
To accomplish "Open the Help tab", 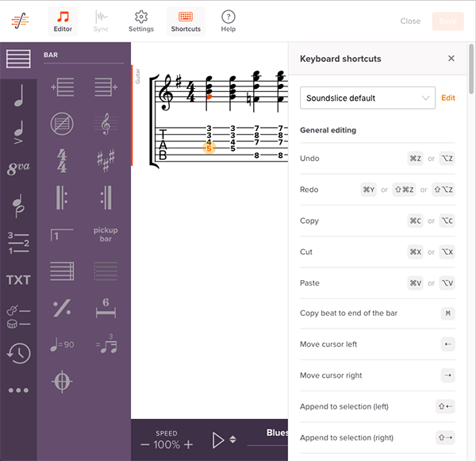I will coord(228,21).
